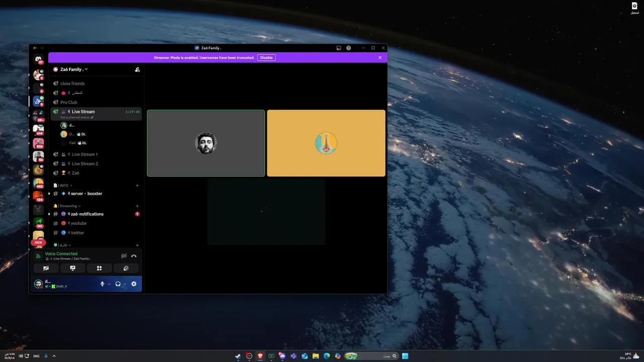Open Steam from the taskbar

point(238,356)
